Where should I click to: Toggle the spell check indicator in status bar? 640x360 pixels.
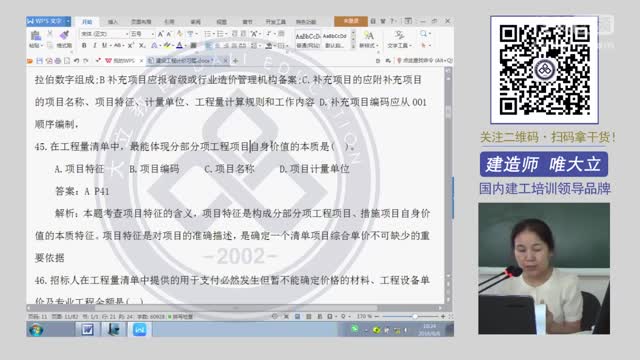(180, 316)
